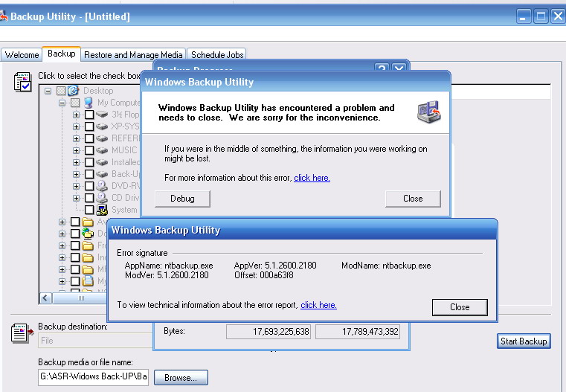Enable the System State checkbox

(89, 210)
